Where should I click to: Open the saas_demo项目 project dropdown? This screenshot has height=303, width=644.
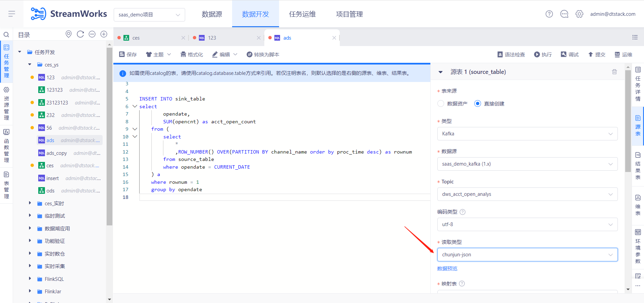149,15
